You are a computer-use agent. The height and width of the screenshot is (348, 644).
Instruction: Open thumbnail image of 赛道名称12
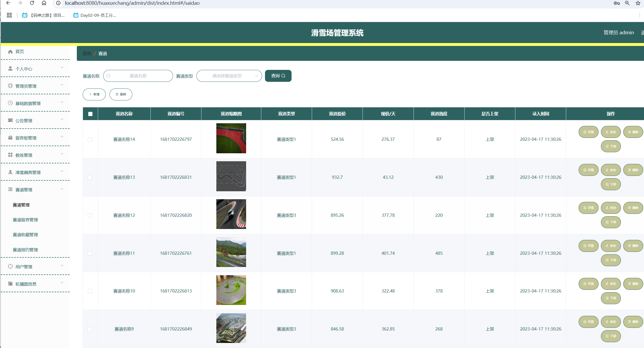(231, 214)
